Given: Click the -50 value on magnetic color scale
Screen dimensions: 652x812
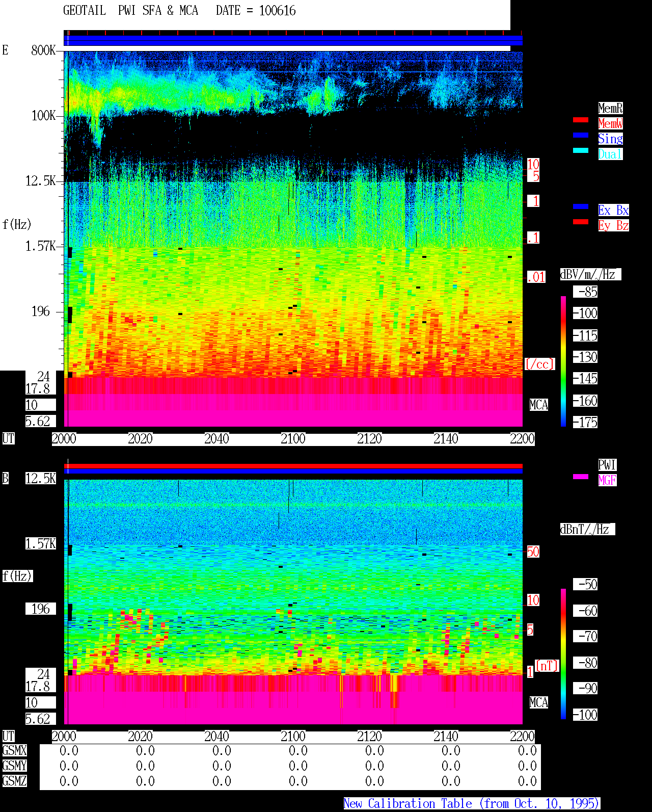Looking at the screenshot, I should [x=585, y=584].
